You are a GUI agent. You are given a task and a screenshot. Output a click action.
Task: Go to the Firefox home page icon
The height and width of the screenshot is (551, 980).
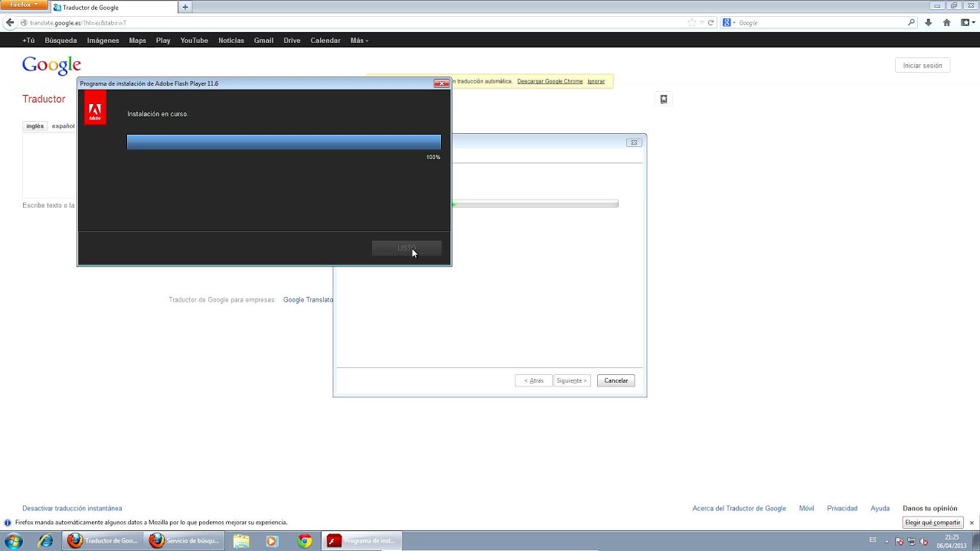pyautogui.click(x=947, y=23)
